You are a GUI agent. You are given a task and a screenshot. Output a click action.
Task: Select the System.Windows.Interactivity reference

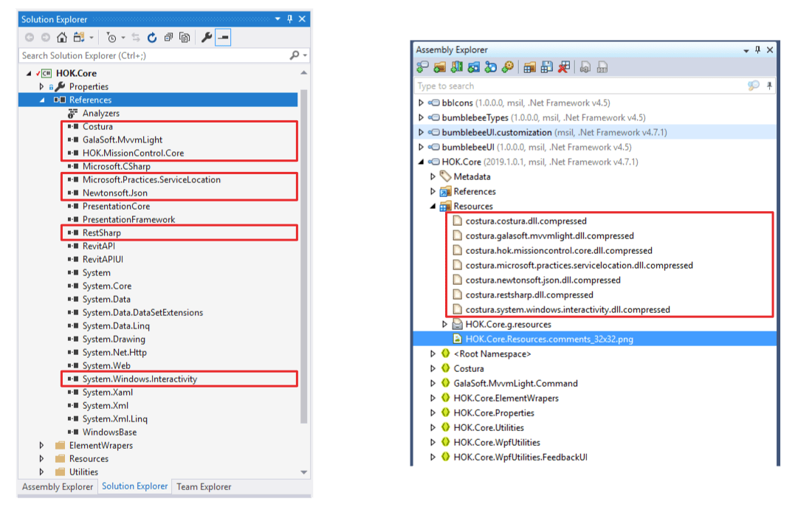coord(140,379)
